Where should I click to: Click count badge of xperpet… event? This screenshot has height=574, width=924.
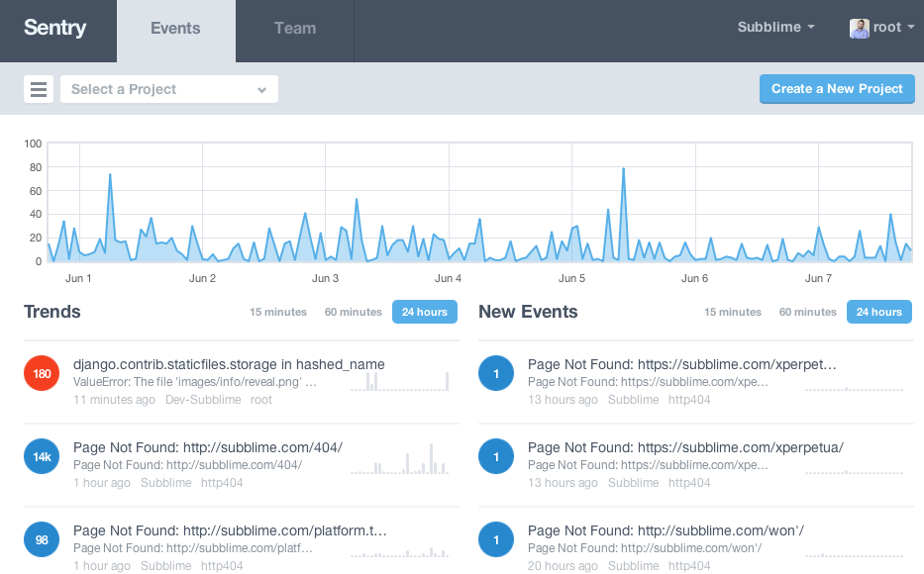pos(496,373)
